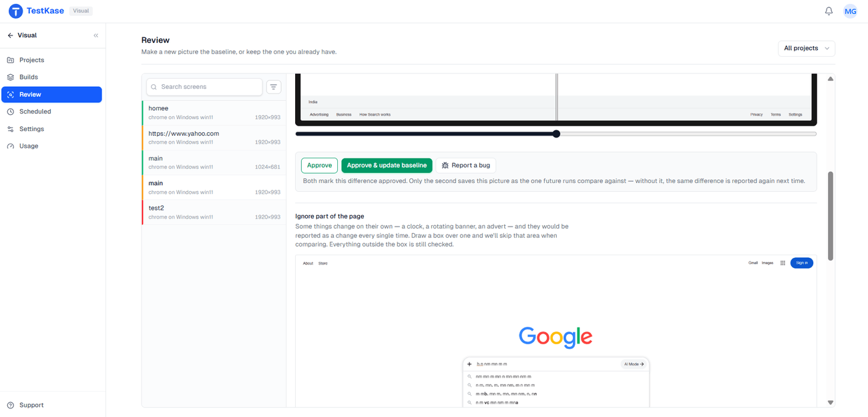Click the scrollbar up arrow
Viewport: 868px width, 417px height.
[831, 79]
